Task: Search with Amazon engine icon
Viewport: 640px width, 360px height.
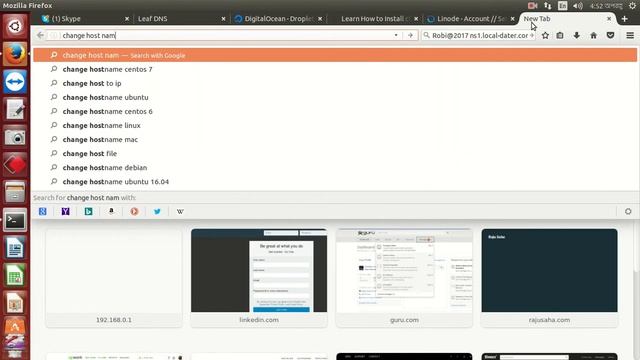Action: click(x=111, y=211)
